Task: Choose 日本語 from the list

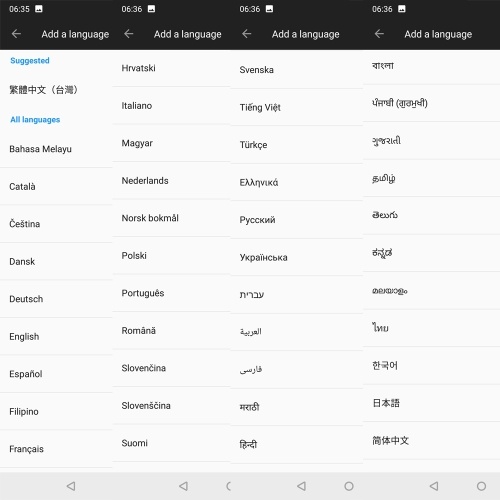Action: [x=431, y=403]
